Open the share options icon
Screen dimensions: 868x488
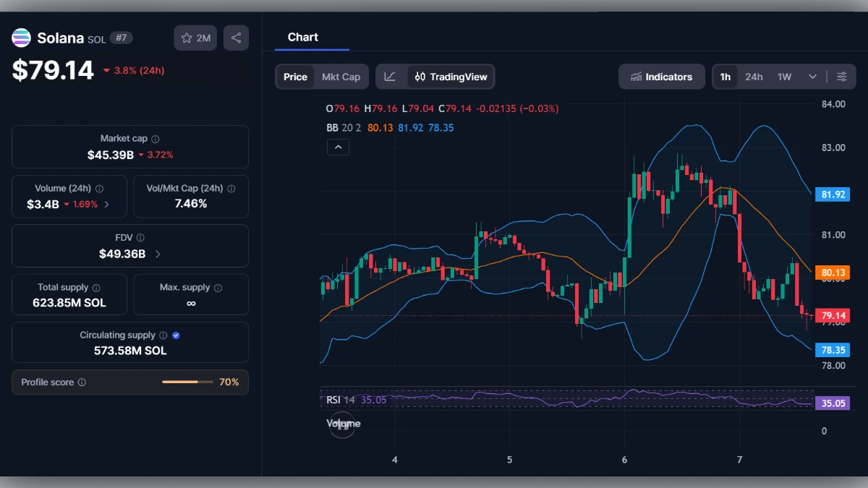point(236,38)
